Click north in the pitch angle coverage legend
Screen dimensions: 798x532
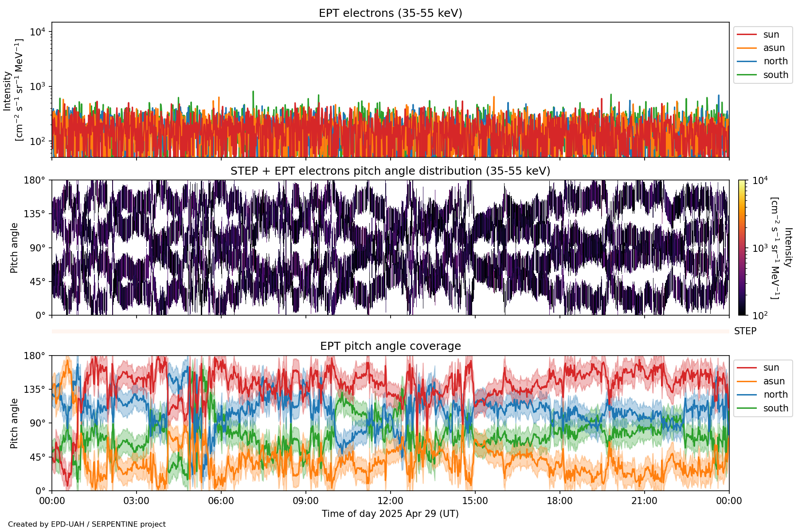(x=775, y=395)
